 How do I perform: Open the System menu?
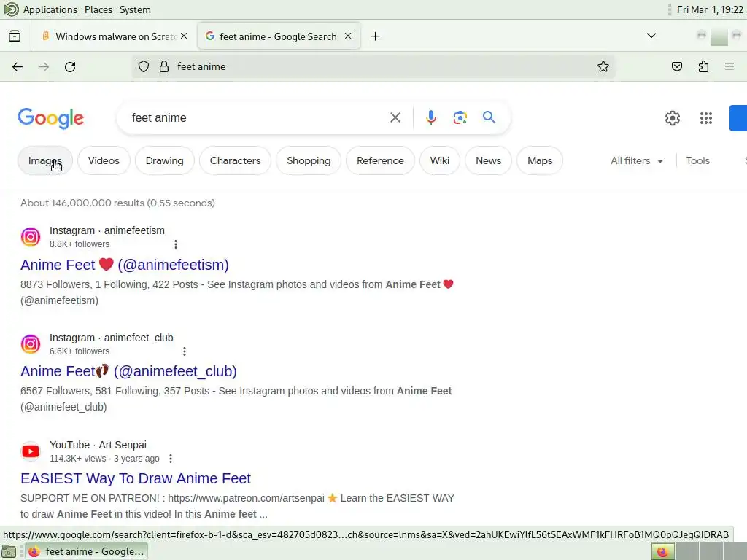135,9
